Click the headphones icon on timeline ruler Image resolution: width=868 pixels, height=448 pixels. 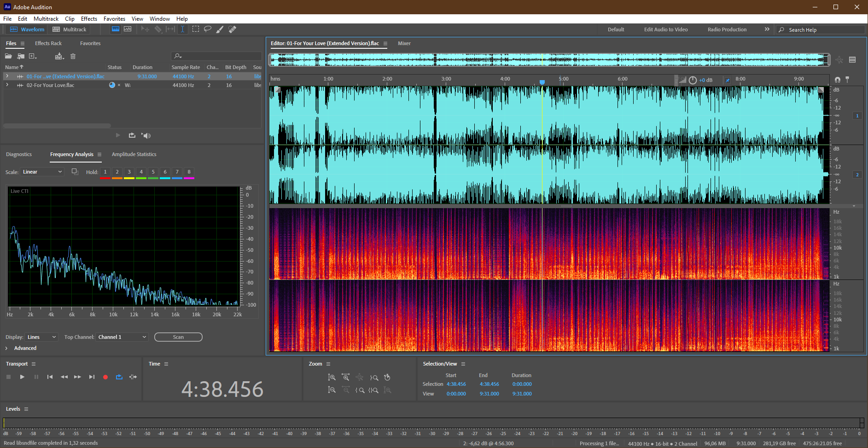click(837, 79)
